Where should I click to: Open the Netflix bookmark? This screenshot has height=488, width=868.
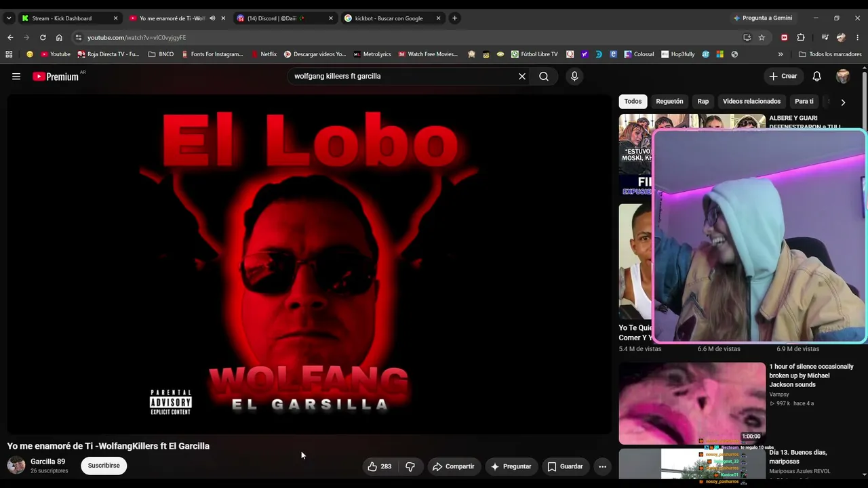point(264,54)
